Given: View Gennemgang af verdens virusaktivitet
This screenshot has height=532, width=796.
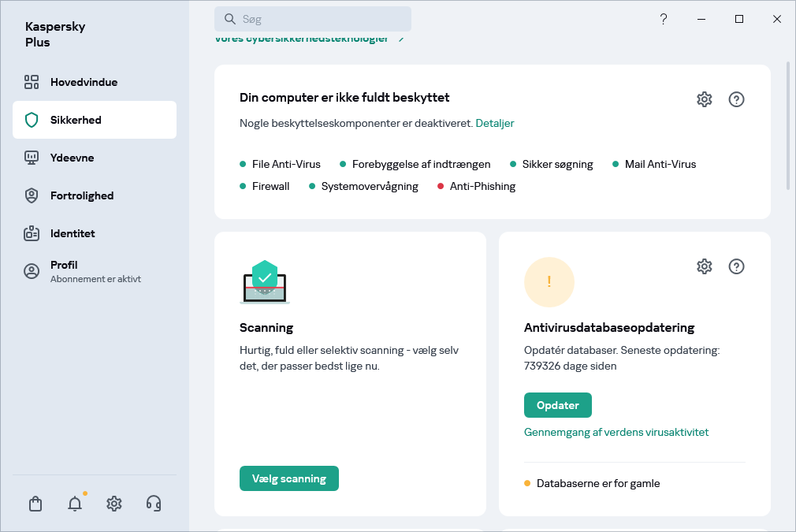Looking at the screenshot, I should tap(616, 432).
